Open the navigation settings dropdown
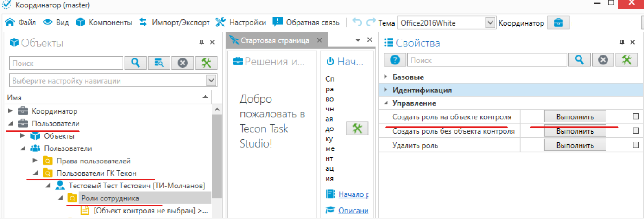The image size is (644, 219). tap(211, 81)
